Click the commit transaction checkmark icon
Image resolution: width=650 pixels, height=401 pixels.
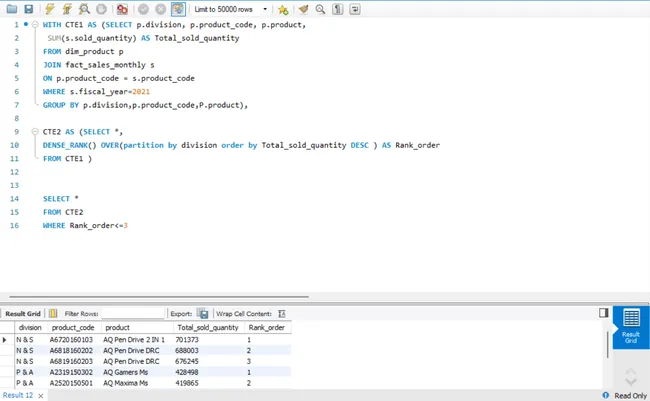[143, 9]
